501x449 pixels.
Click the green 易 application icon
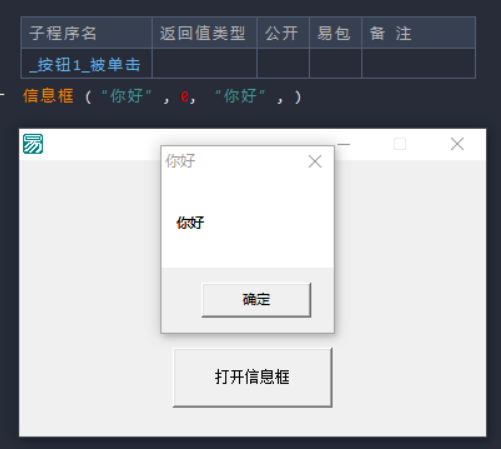coord(33,144)
